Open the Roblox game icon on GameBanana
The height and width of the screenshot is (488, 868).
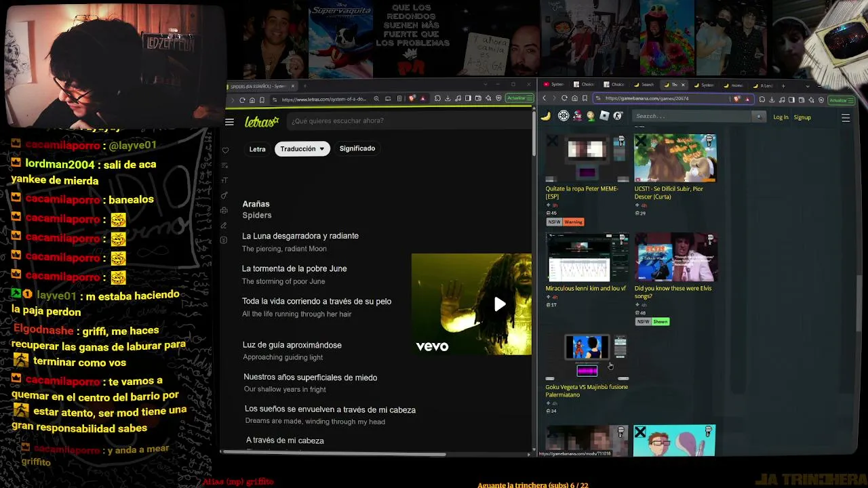pyautogui.click(x=604, y=116)
